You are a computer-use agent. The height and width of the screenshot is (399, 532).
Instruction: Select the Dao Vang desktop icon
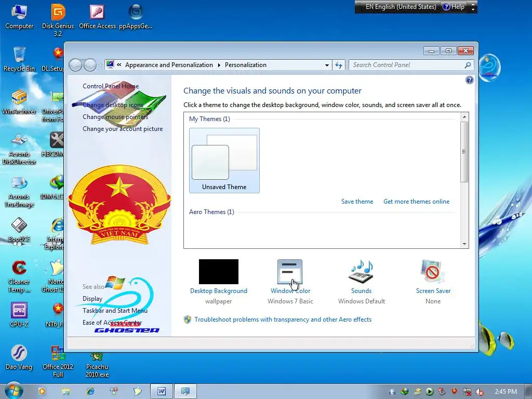pyautogui.click(x=19, y=357)
